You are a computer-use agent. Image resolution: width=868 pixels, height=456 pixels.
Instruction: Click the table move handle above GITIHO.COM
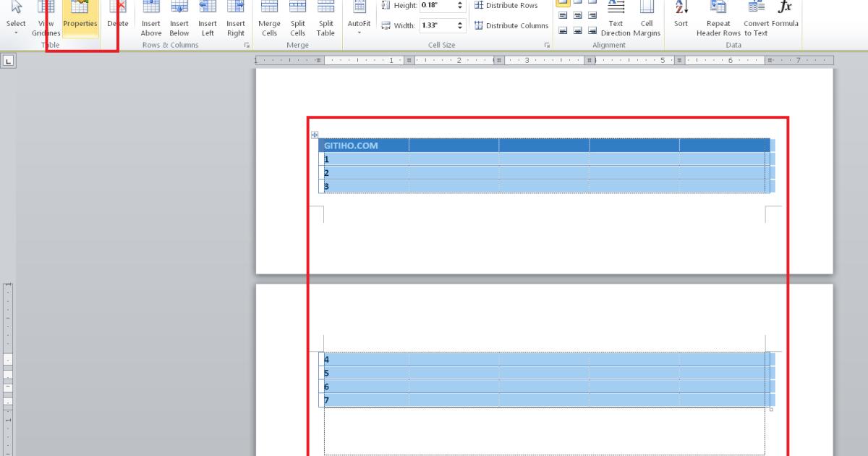(x=315, y=135)
